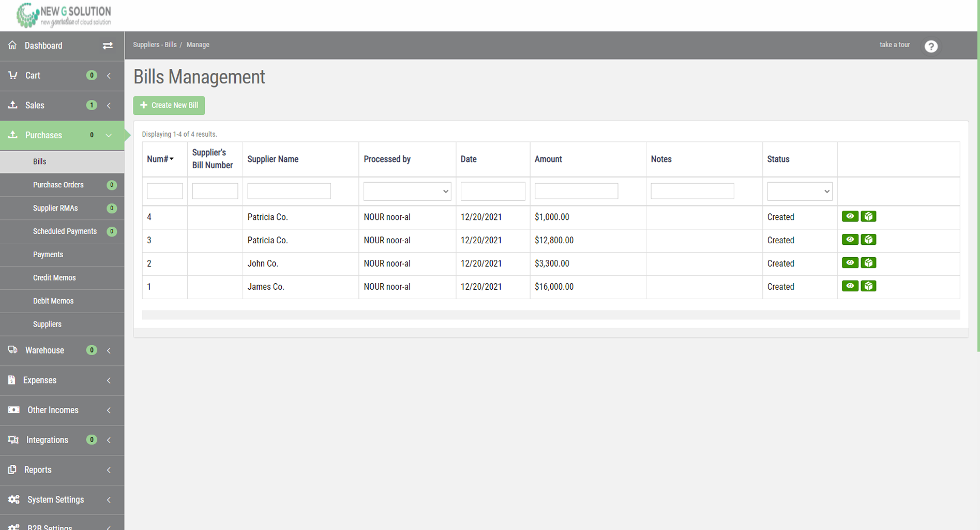
Task: Click the NEW G SOLUTION logo
Action: pos(64,15)
